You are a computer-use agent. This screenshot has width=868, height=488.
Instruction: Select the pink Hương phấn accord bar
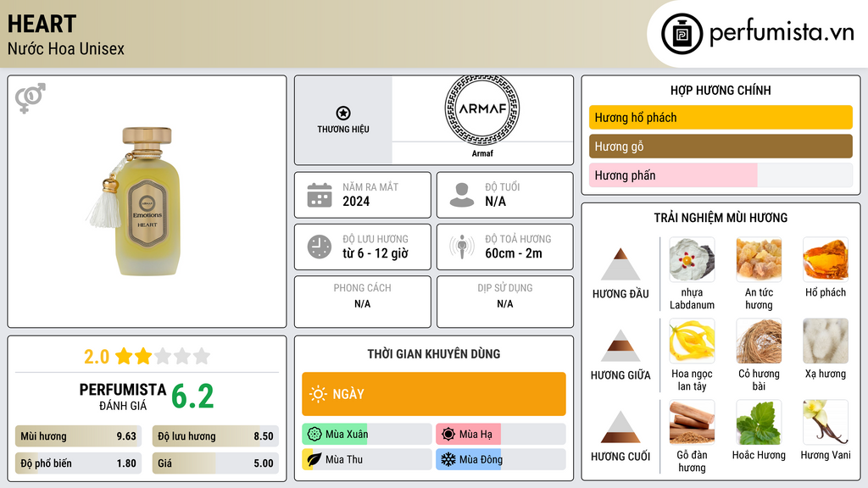(673, 175)
